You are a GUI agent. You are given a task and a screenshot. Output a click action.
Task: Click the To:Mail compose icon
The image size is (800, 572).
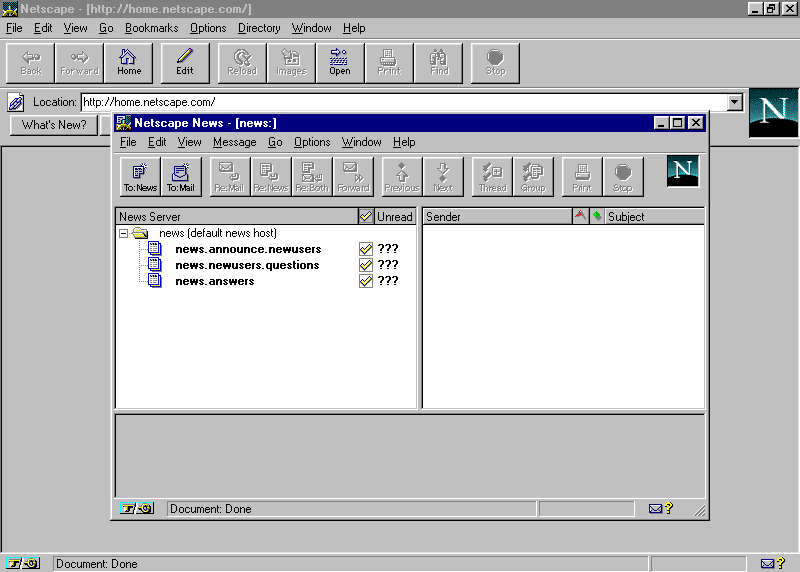[181, 177]
